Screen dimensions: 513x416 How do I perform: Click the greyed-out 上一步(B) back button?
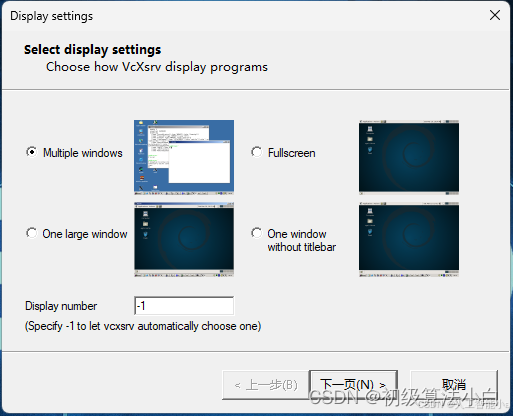pos(266,385)
